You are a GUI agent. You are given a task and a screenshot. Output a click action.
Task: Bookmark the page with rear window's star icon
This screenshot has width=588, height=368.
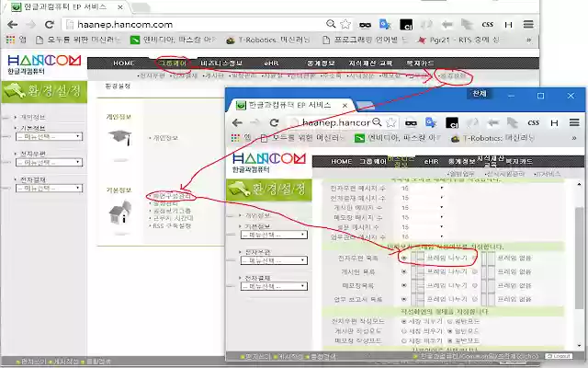[345, 25]
